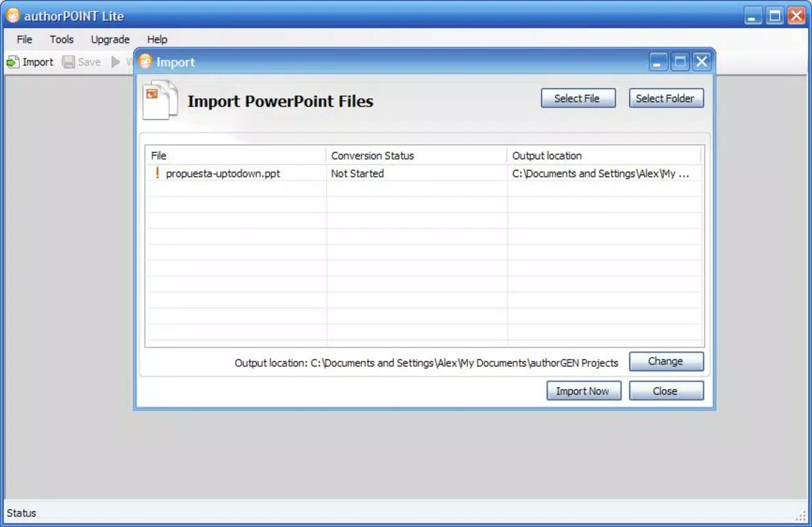Click the Output location column header
Viewport: 812px width, 527px height.
click(604, 155)
